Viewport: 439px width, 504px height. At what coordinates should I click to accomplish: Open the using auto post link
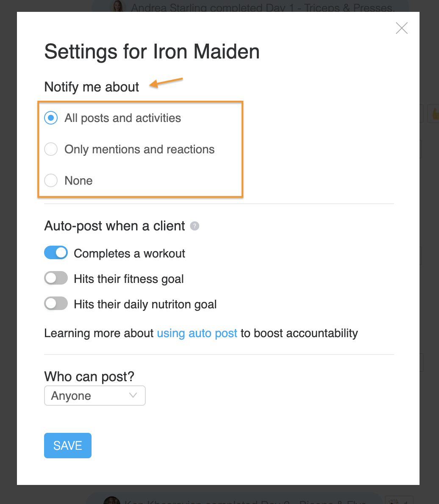click(x=197, y=333)
